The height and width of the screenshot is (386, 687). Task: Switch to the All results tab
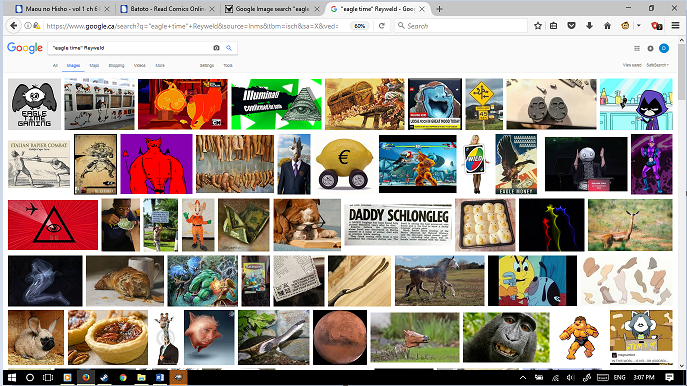pyautogui.click(x=55, y=65)
